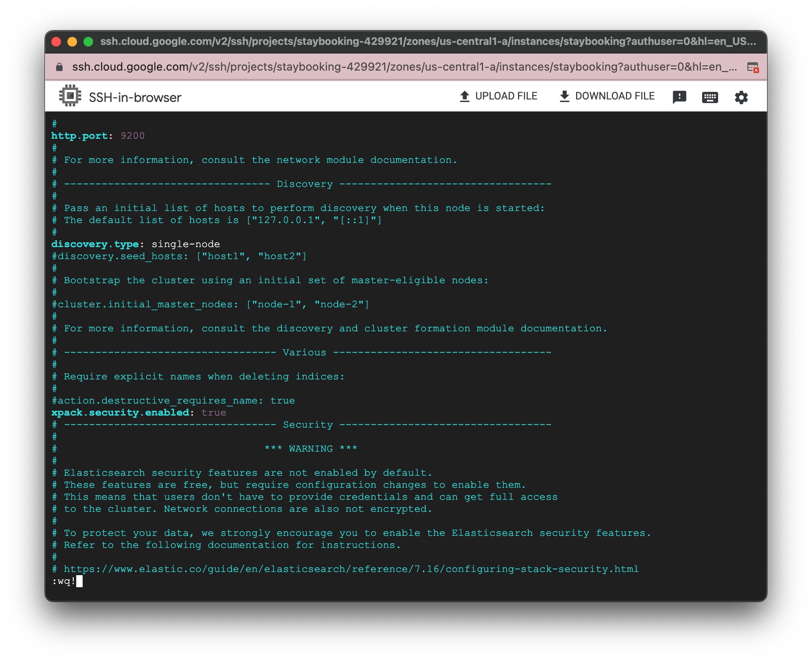
Task: Click the download arrow icon in toolbar
Action: pyautogui.click(x=564, y=95)
